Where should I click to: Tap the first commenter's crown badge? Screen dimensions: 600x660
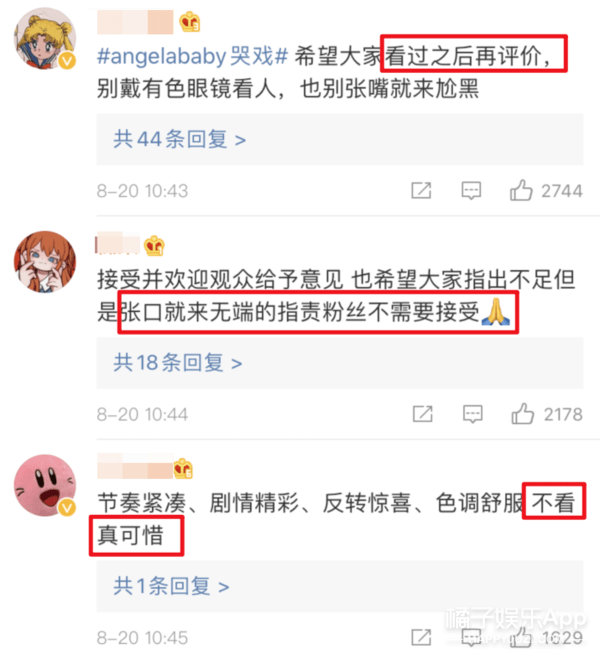click(x=189, y=22)
